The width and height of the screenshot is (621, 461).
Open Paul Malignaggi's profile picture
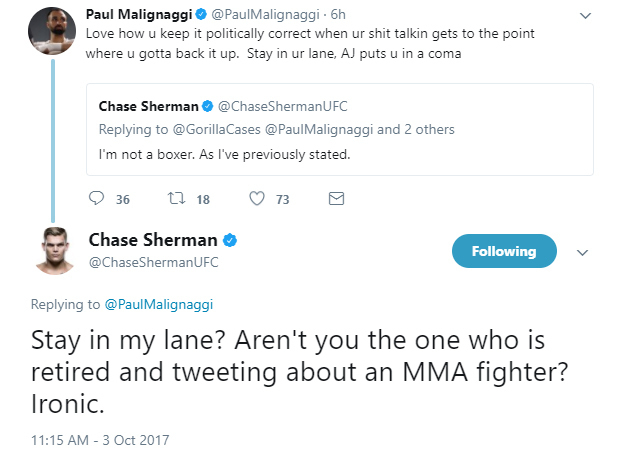tap(51, 32)
